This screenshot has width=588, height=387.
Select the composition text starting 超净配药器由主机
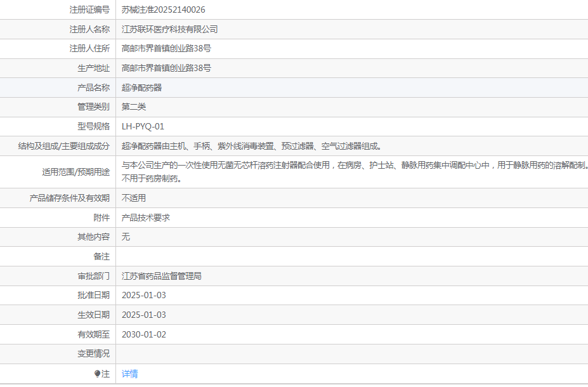pos(252,147)
